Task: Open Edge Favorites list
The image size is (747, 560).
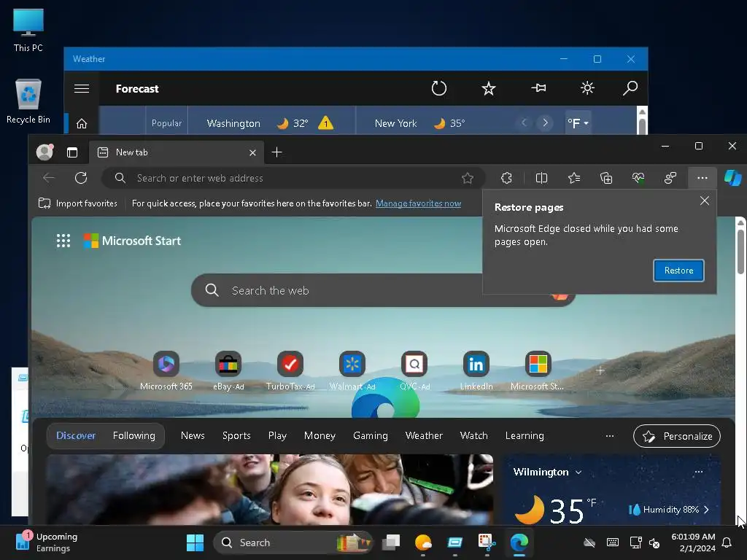Action: point(574,178)
